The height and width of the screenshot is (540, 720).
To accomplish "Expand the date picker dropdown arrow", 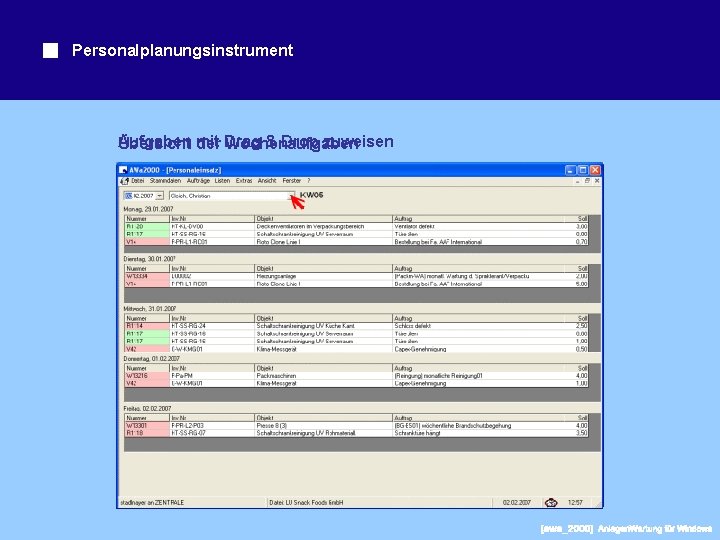I will (159, 196).
